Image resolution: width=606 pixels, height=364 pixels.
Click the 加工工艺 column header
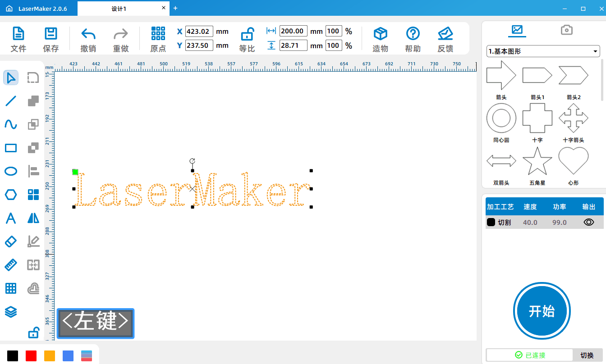tap(500, 207)
